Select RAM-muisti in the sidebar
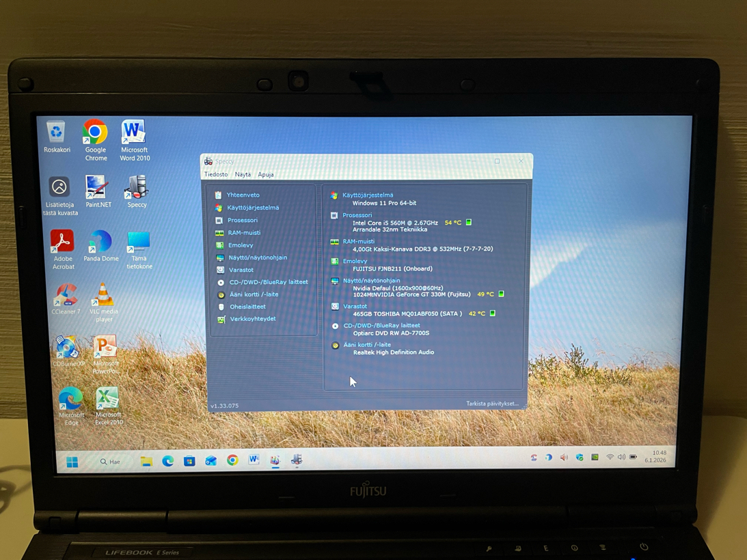Viewport: 747px width, 560px height. point(244,233)
